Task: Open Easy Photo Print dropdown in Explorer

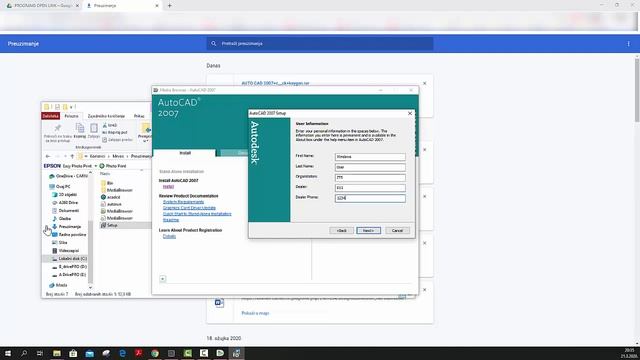Action: pos(96,166)
